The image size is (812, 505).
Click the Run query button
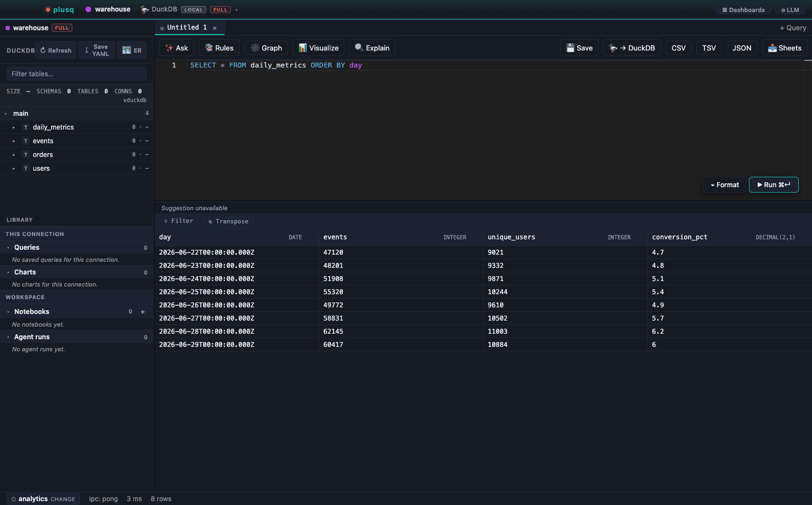point(774,184)
